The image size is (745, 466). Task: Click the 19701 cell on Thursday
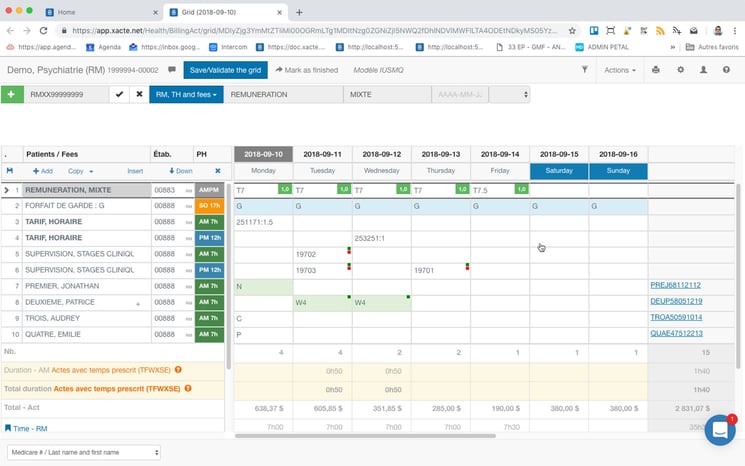(x=440, y=270)
